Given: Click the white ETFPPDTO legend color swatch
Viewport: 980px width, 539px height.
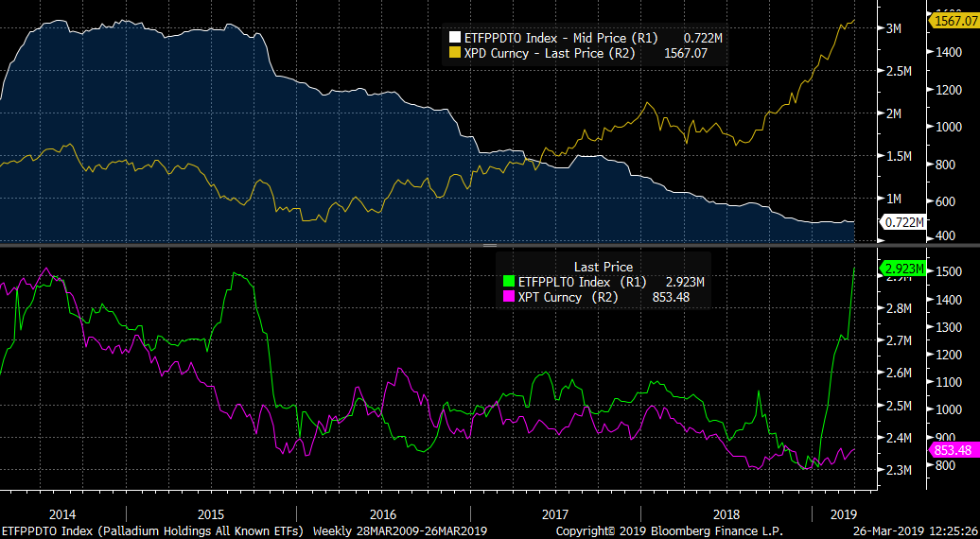Looking at the screenshot, I should pyautogui.click(x=453, y=38).
